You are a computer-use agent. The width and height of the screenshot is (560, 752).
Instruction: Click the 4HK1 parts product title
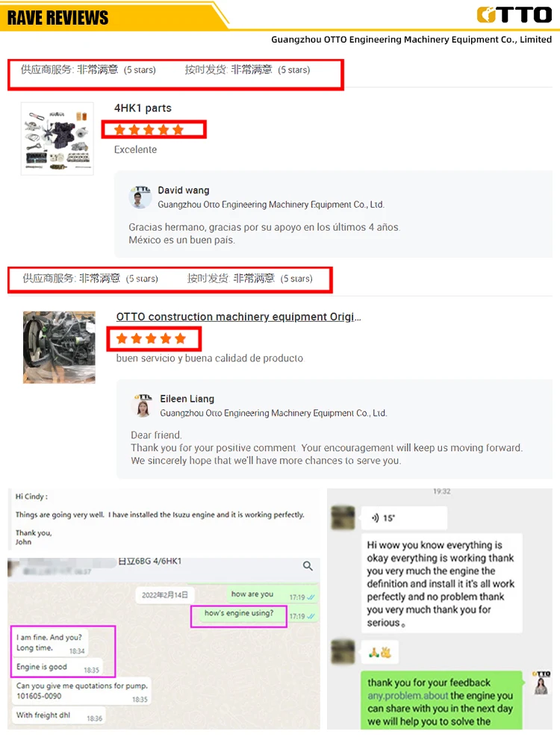tap(143, 108)
